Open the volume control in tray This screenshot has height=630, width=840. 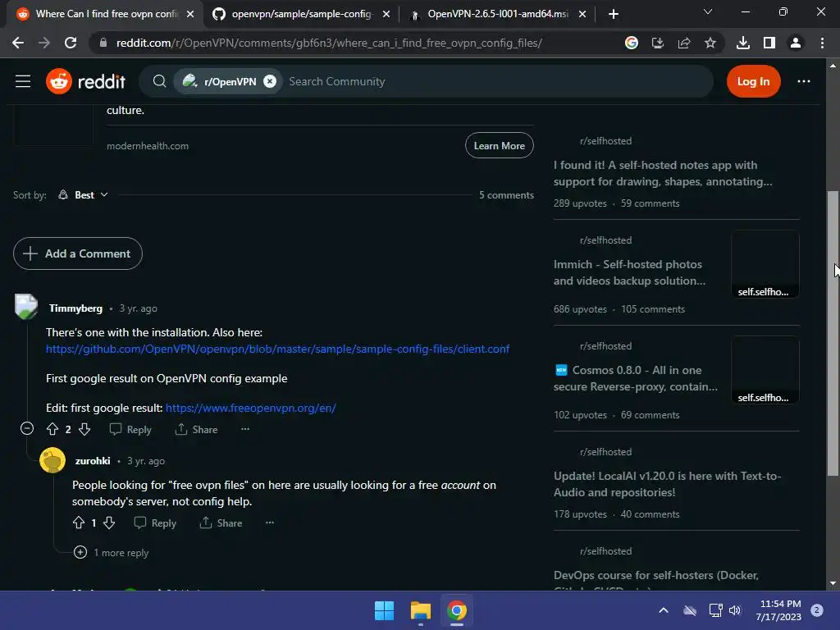coord(735,610)
